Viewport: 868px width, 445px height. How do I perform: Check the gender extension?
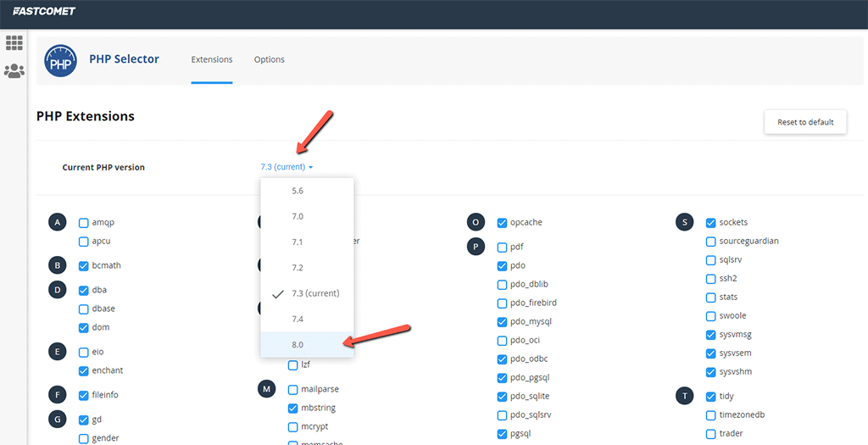(84, 438)
